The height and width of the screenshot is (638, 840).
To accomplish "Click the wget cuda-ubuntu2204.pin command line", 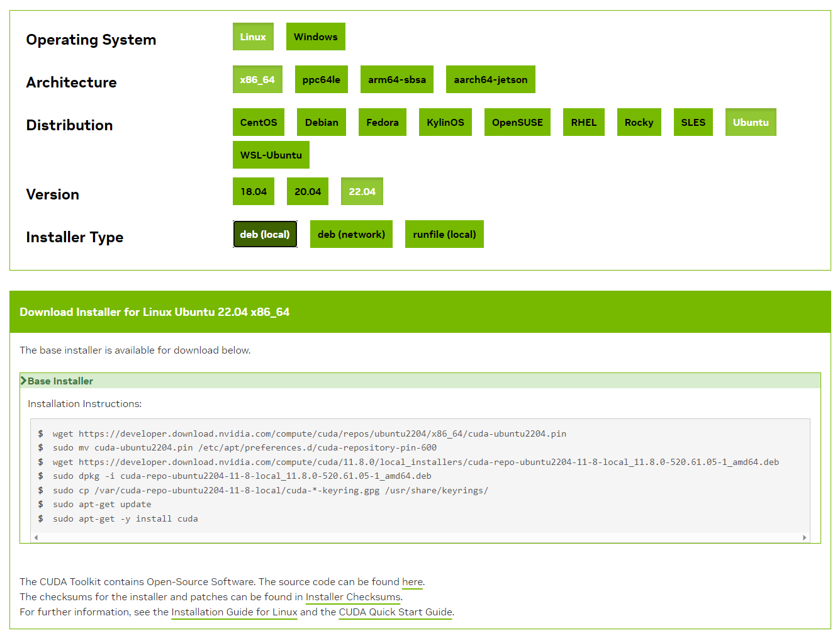I will tap(310, 434).
